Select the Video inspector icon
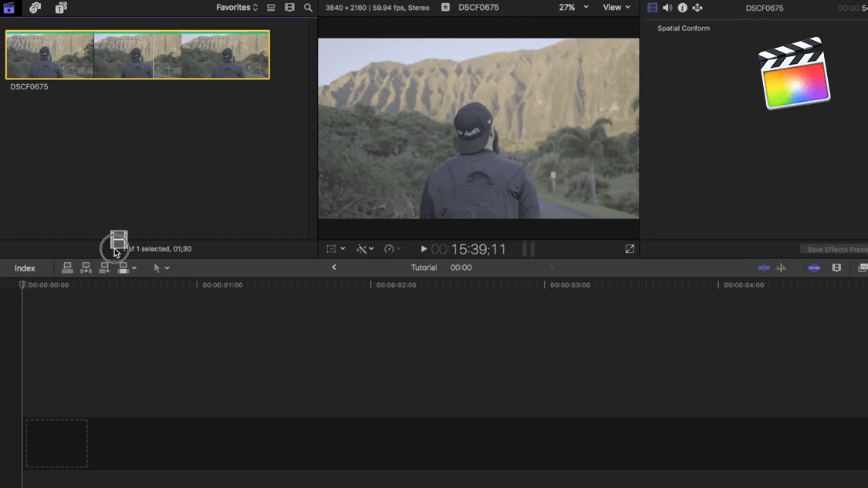The height and width of the screenshot is (488, 868). [653, 8]
